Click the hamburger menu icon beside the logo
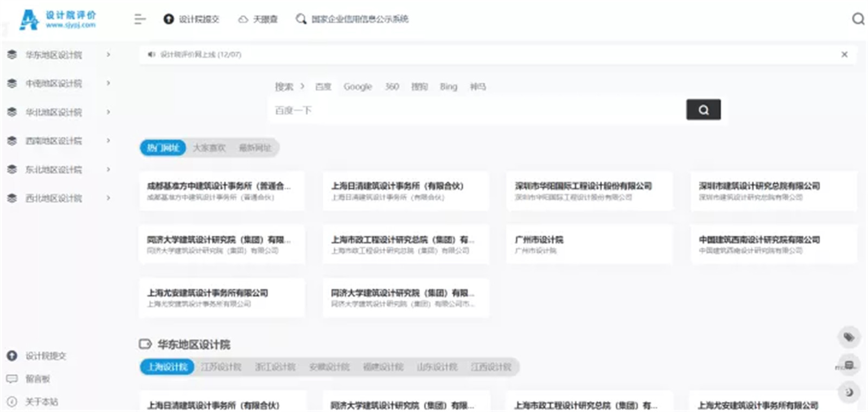The height and width of the screenshot is (412, 868). click(x=139, y=20)
